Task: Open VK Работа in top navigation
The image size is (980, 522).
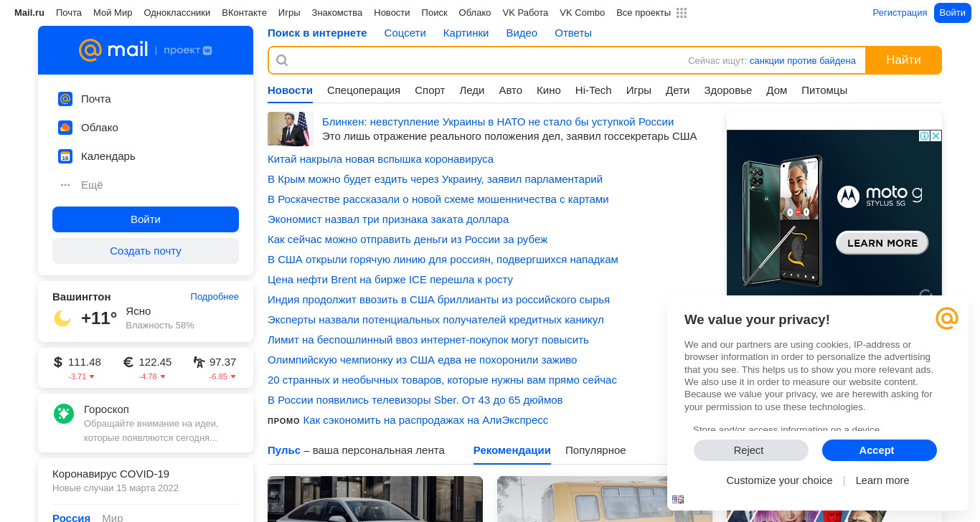Action: click(x=525, y=13)
